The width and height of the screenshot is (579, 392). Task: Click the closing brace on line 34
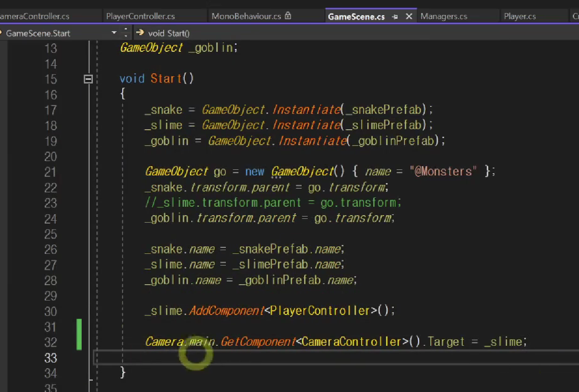123,372
